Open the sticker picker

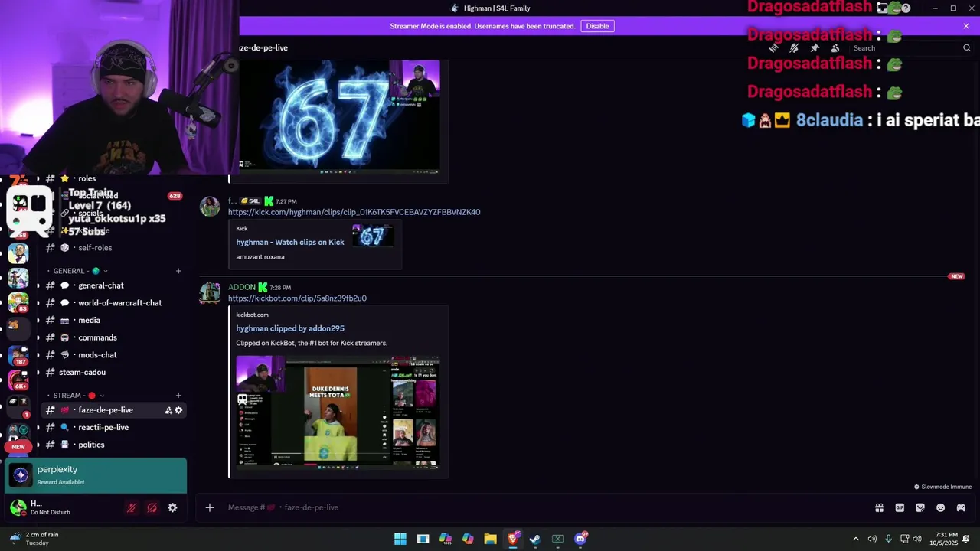click(x=920, y=507)
